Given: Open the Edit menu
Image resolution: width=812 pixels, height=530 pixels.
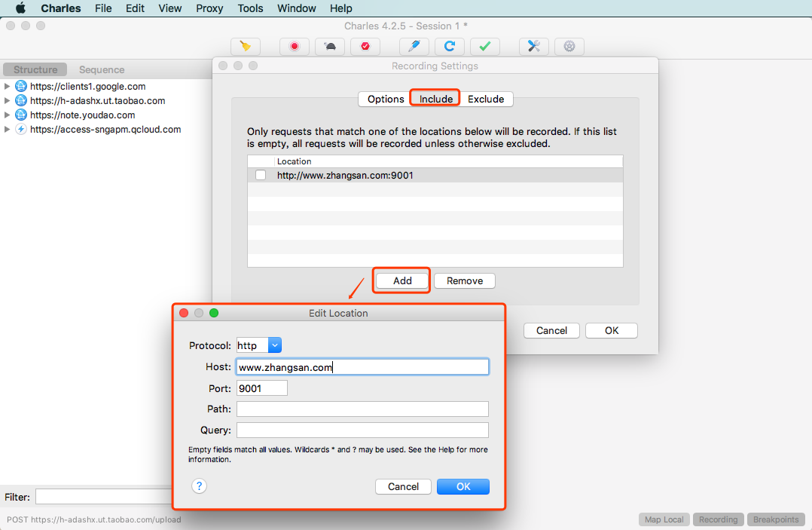Looking at the screenshot, I should pyautogui.click(x=135, y=8).
